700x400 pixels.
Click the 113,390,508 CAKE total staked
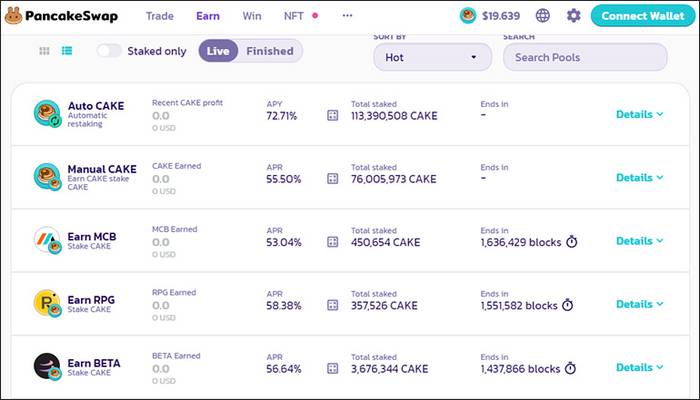pyautogui.click(x=394, y=116)
